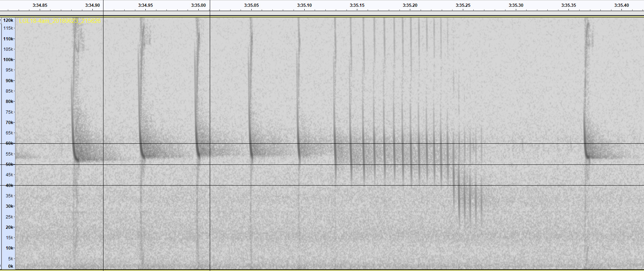Click the 75k frequency axis label
This screenshot has width=644, height=271.
(9, 112)
